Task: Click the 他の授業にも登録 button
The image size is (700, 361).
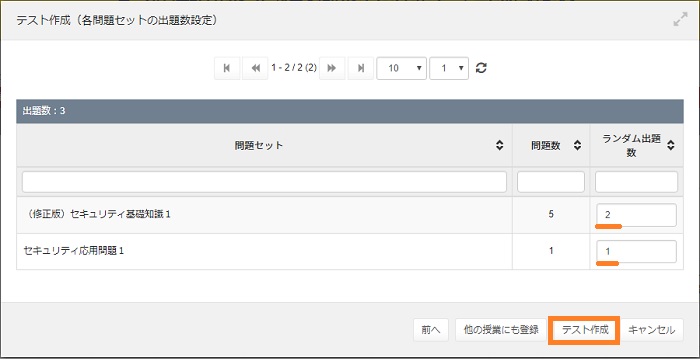Action: coord(501,330)
